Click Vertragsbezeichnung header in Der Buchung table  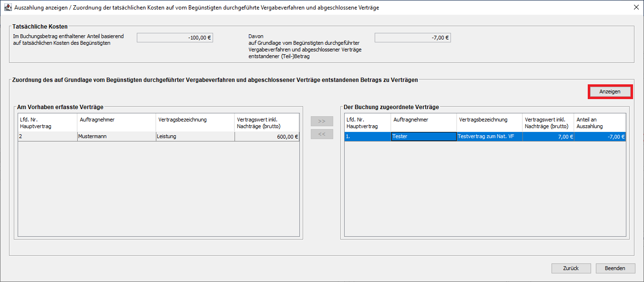[x=489, y=123]
